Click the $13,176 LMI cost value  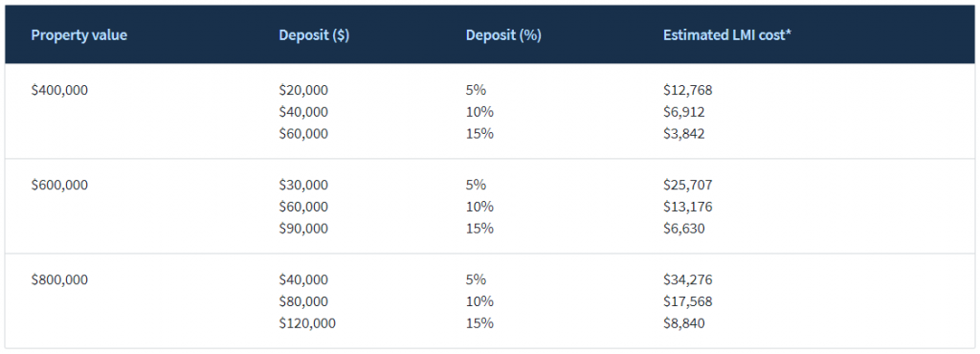687,207
